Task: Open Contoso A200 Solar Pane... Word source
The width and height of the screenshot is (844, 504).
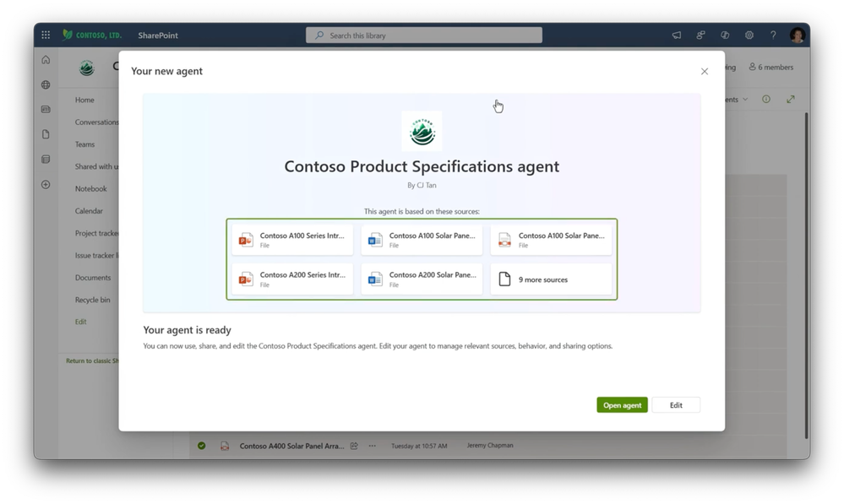Action: (x=422, y=279)
